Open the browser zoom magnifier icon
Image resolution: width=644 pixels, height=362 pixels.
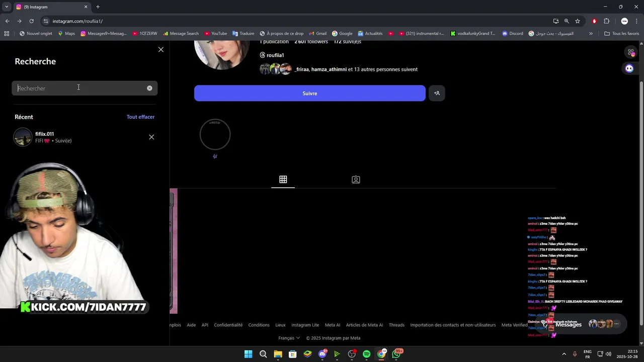[567, 21]
